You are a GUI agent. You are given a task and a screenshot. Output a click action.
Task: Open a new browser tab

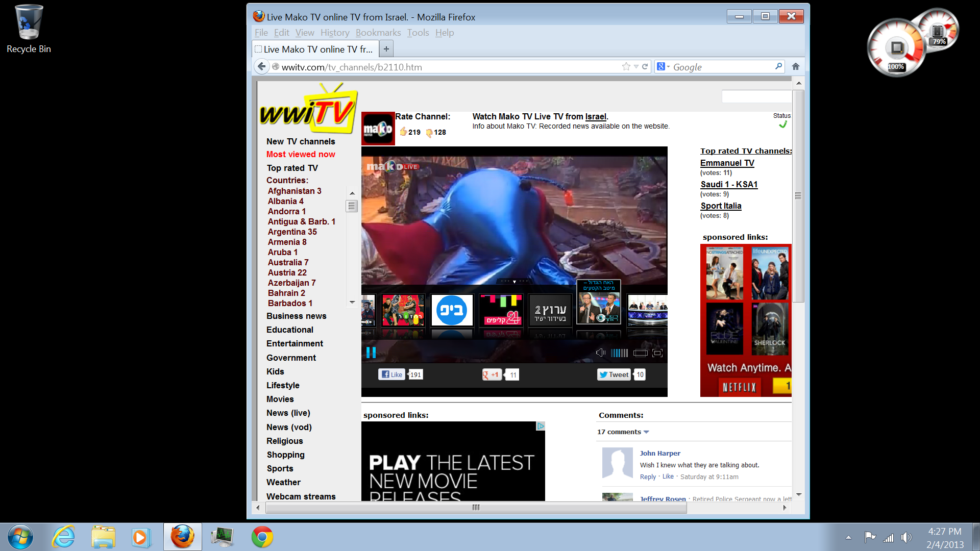coord(386,49)
